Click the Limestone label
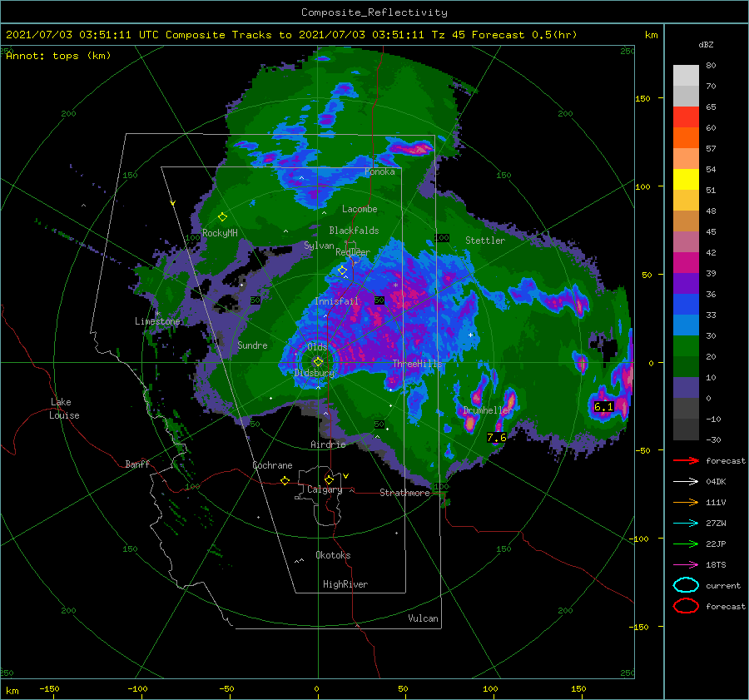Viewport: 749px width, 700px height. point(157,321)
